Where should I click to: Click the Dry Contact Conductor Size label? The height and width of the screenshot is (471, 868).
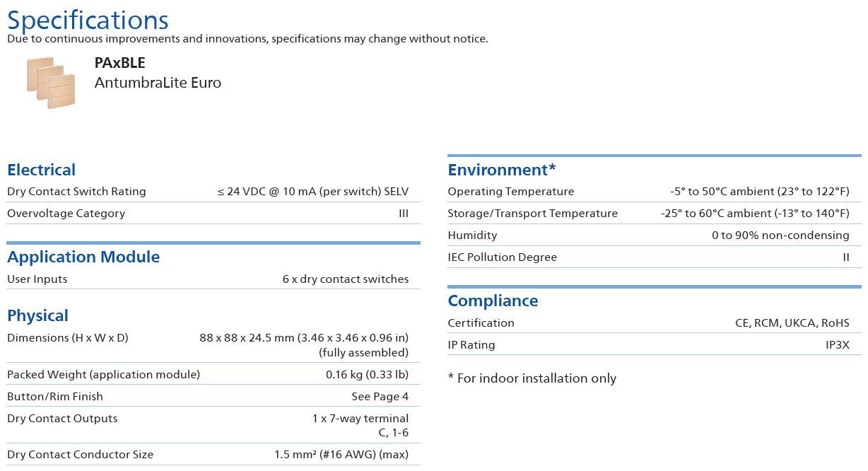[x=80, y=455]
